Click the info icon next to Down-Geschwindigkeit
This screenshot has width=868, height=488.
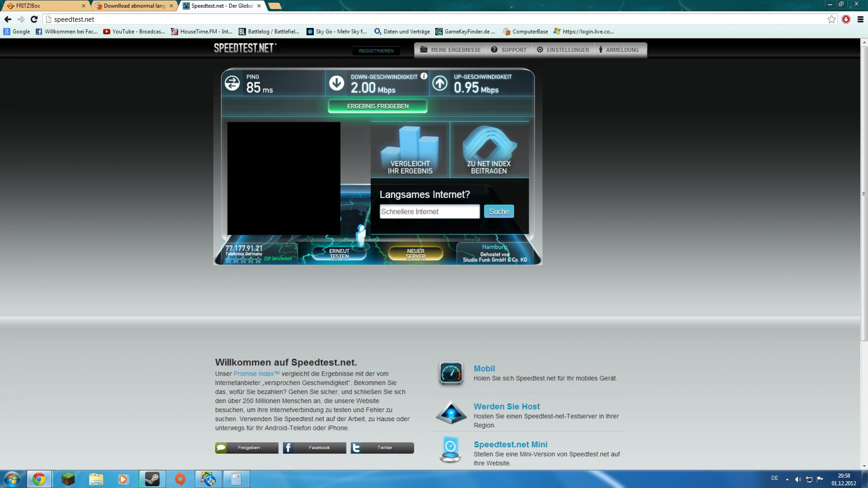tap(424, 76)
